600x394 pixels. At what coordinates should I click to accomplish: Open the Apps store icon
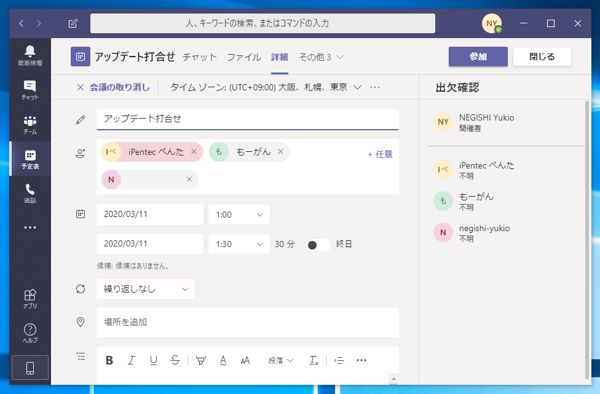[30, 299]
